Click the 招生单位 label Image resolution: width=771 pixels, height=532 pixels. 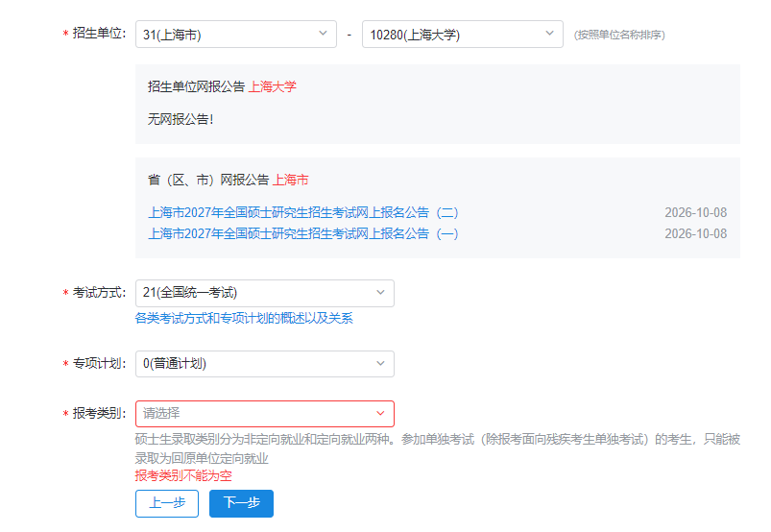[99, 33]
